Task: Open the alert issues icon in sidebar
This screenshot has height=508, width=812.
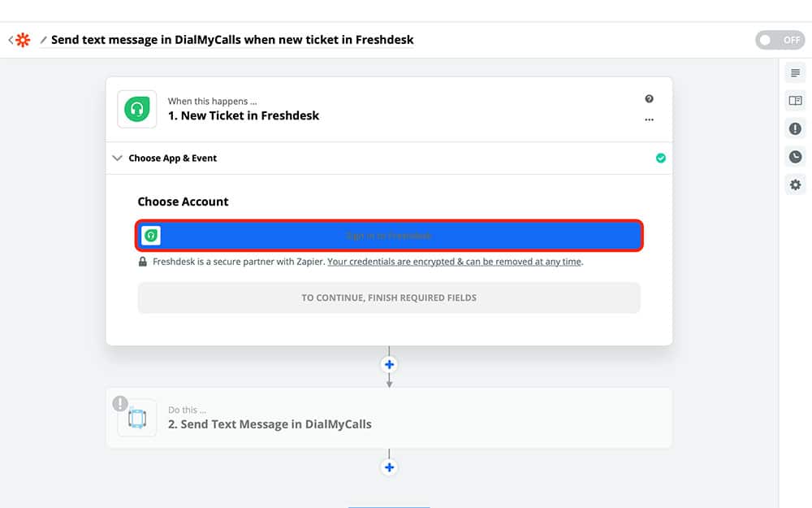Action: click(795, 128)
